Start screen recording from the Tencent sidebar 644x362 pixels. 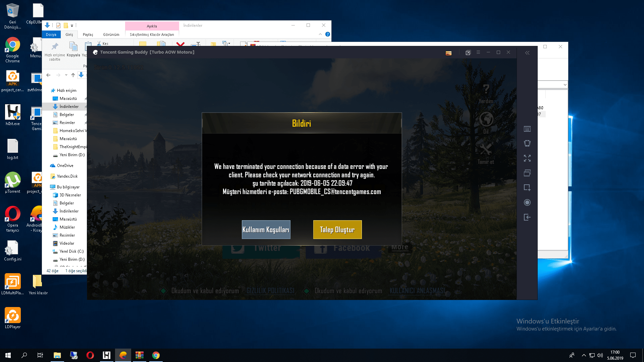pyautogui.click(x=527, y=202)
